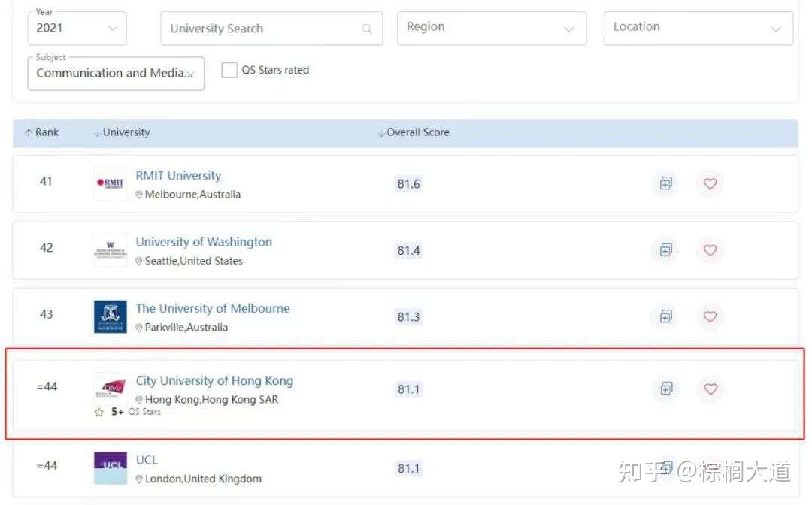812x505 pixels.
Task: Click the RMIT University logo
Action: [111, 183]
